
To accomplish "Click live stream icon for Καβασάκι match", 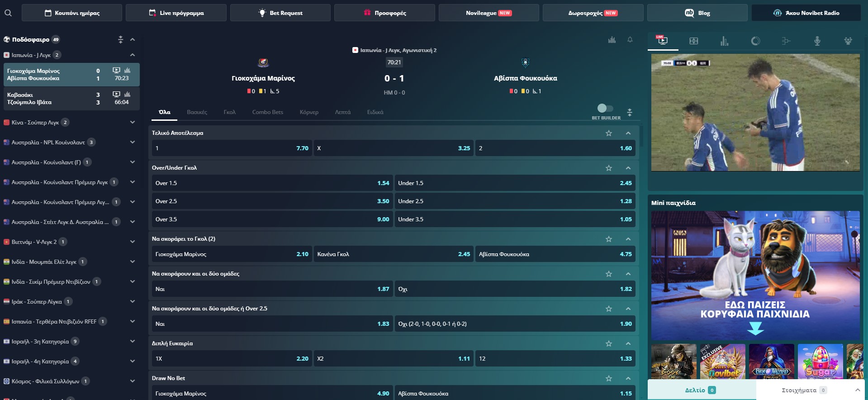I will [x=116, y=94].
